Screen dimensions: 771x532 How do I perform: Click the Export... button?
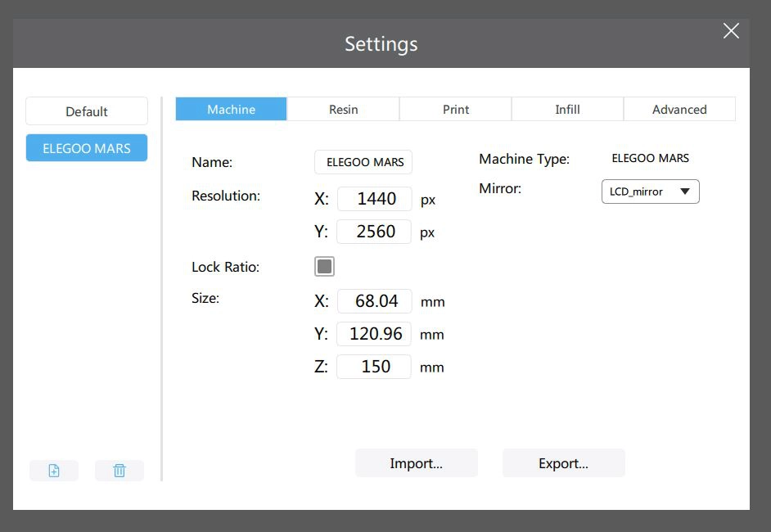coord(563,463)
